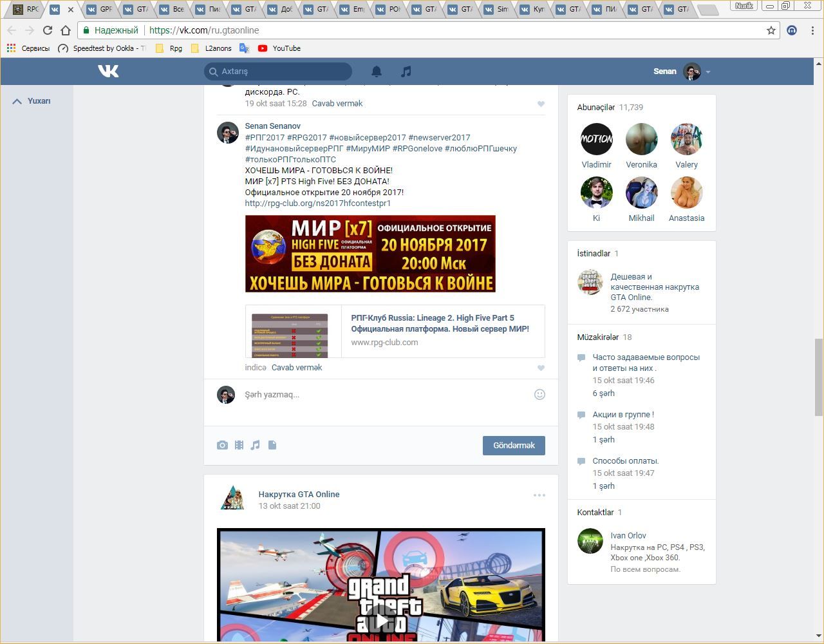Open the Накрутка GTA Online post author link

coord(299,495)
